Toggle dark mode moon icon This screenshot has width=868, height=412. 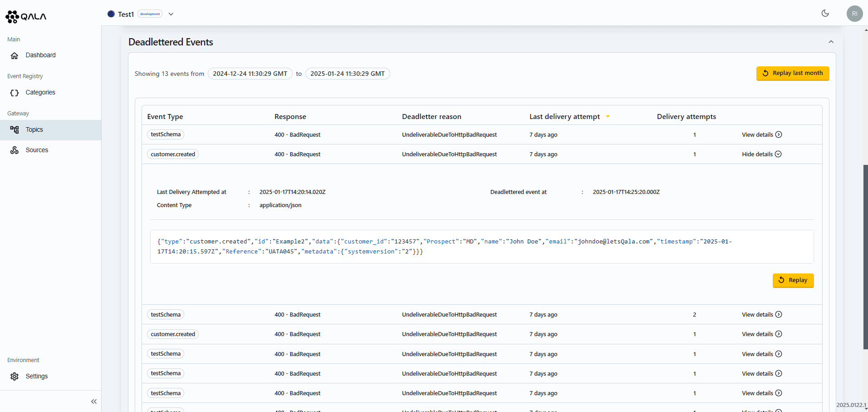point(825,14)
